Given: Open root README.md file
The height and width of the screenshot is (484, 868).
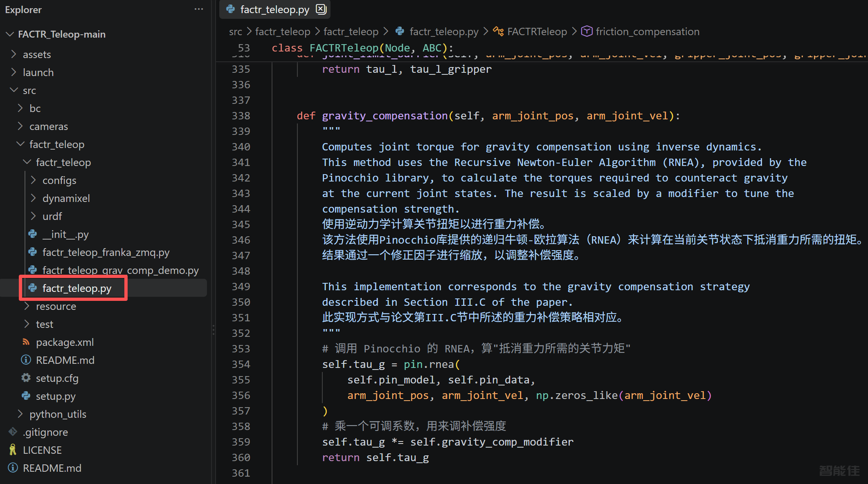Looking at the screenshot, I should pyautogui.click(x=52, y=468).
